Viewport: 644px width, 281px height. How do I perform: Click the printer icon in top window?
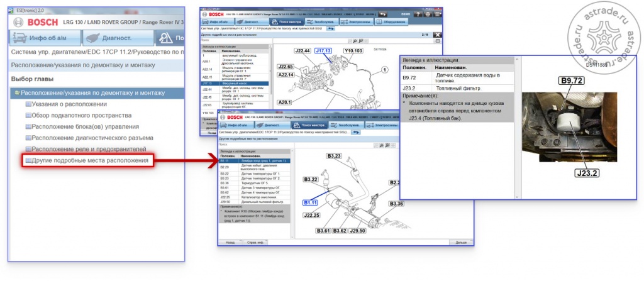pyautogui.click(x=428, y=14)
